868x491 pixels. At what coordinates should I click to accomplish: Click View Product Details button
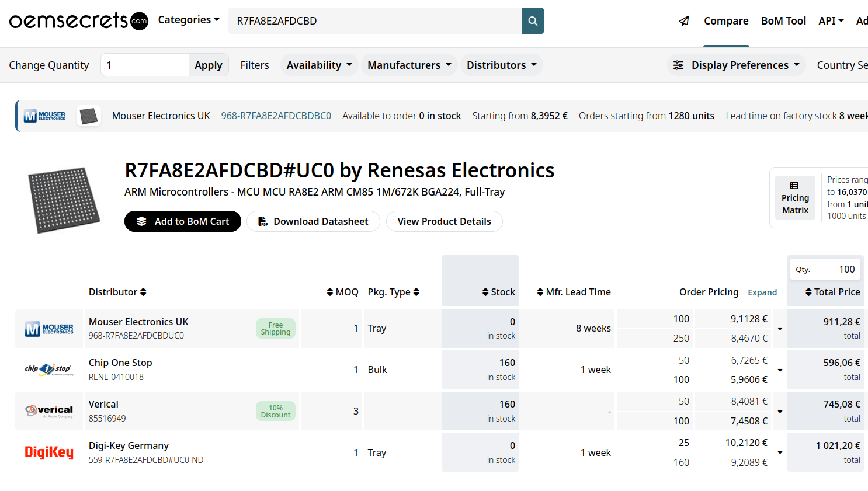click(444, 221)
